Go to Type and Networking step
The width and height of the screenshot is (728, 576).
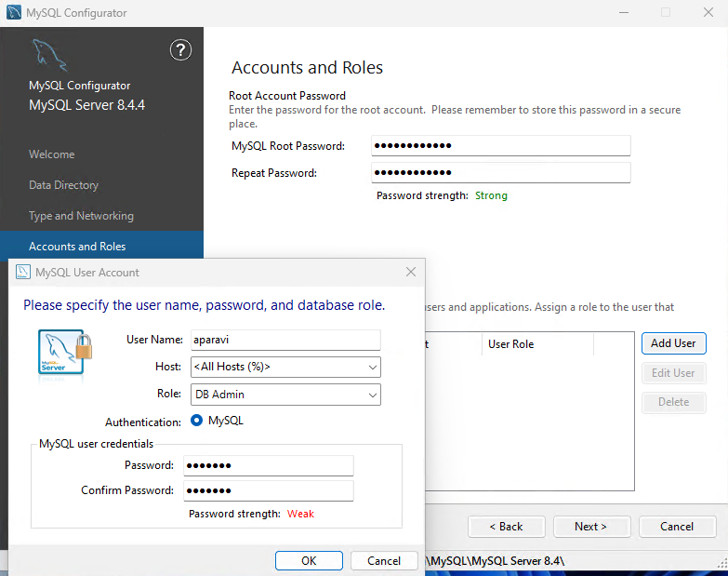pyautogui.click(x=81, y=216)
